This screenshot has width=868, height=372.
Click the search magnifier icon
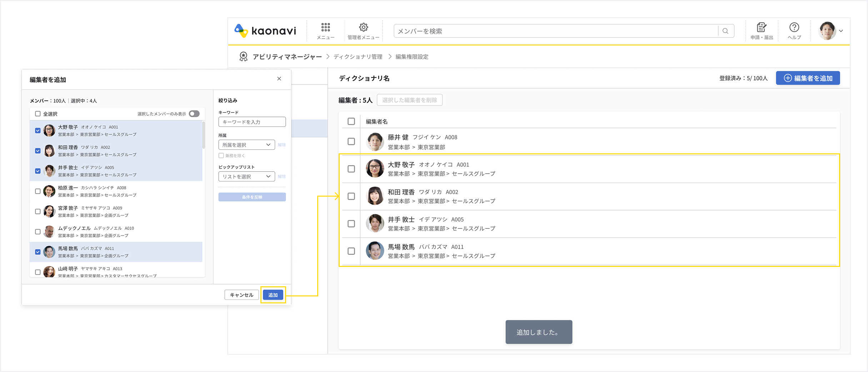click(x=725, y=31)
